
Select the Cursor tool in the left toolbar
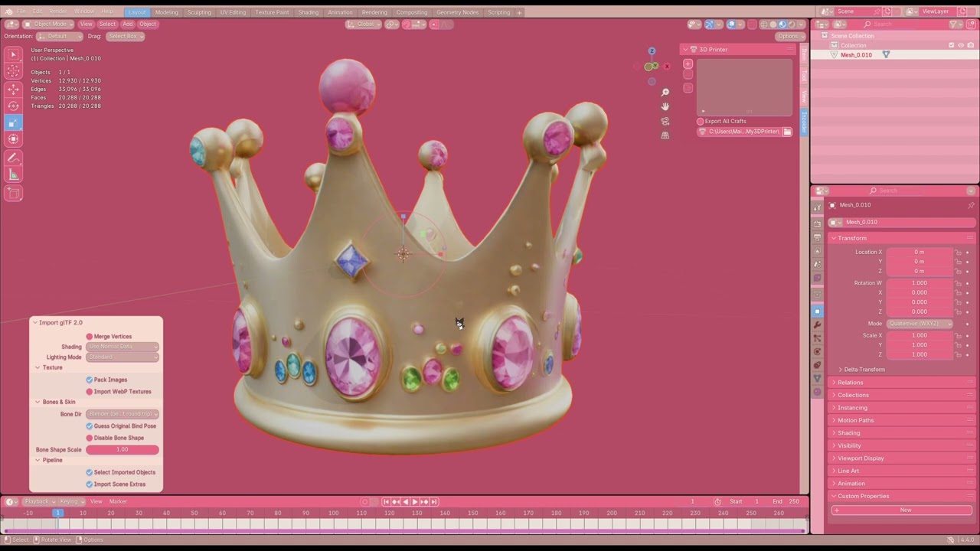[13, 71]
